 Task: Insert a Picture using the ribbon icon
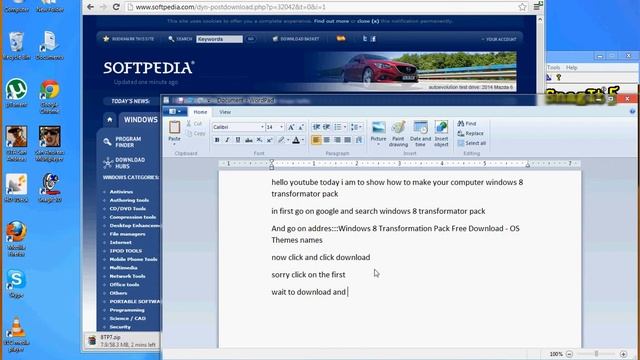(x=378, y=127)
